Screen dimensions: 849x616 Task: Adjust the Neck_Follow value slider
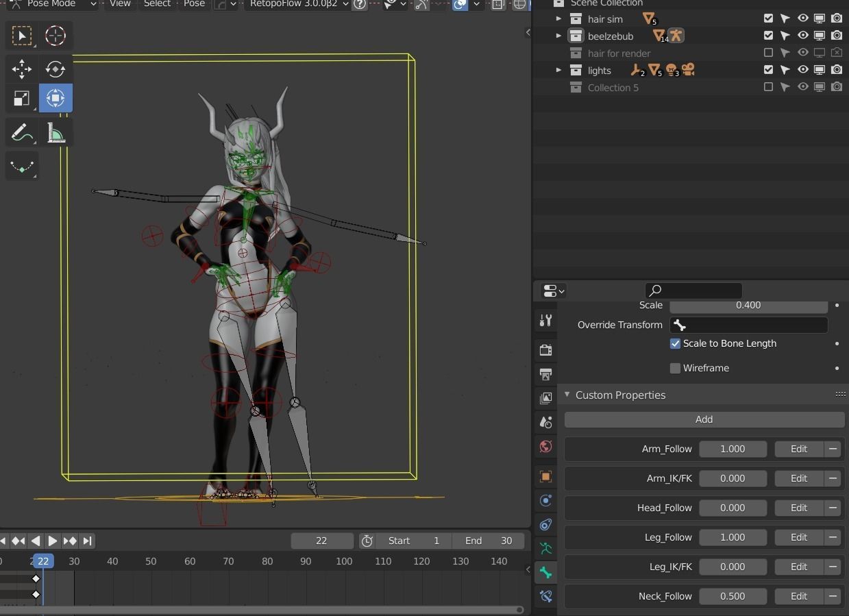(x=733, y=596)
